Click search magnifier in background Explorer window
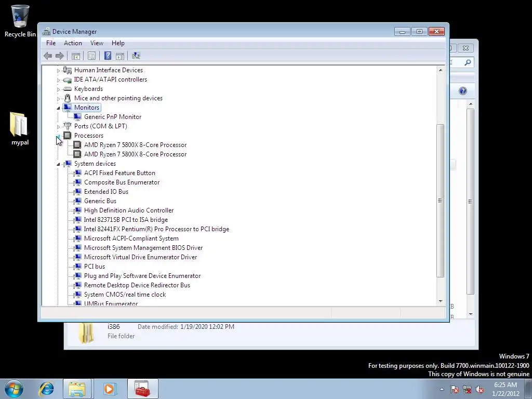 pos(468,62)
